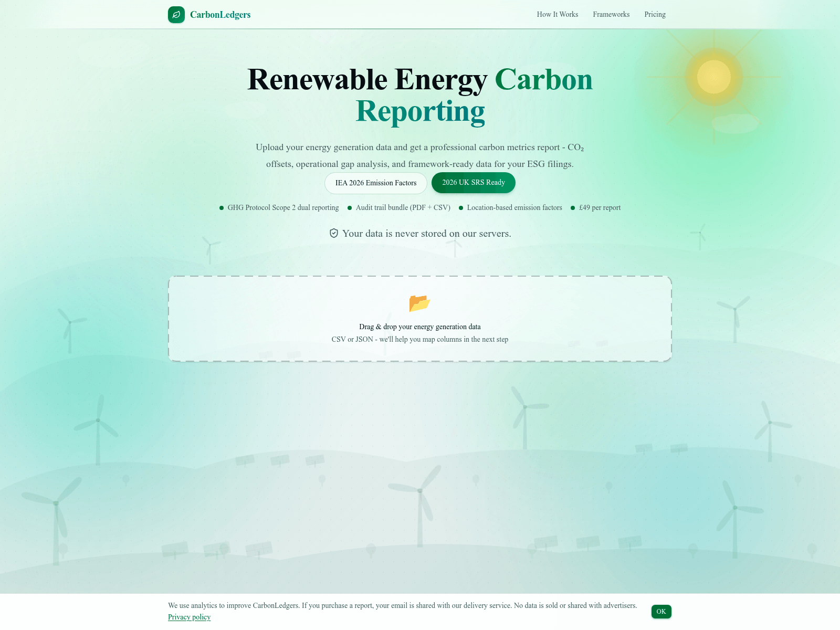This screenshot has height=630, width=840.
Task: Click the Location-based emission factors text
Action: [x=514, y=208]
